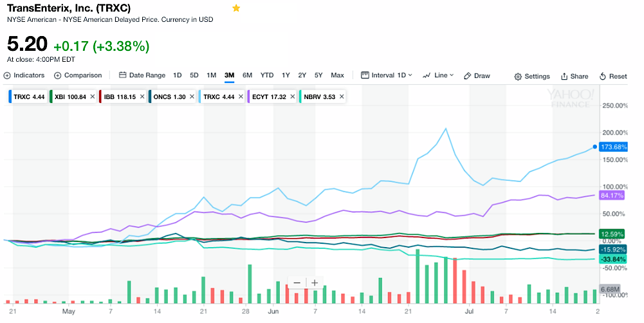Click the TRXC endpoint dot on chart
Screen dimensions: 644x323
click(594, 147)
